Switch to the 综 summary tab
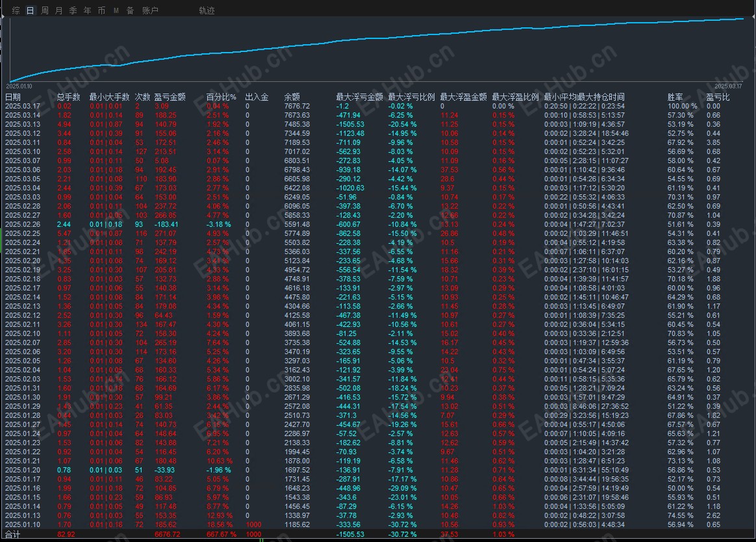Screen dimensions: 756x542 click(16, 10)
